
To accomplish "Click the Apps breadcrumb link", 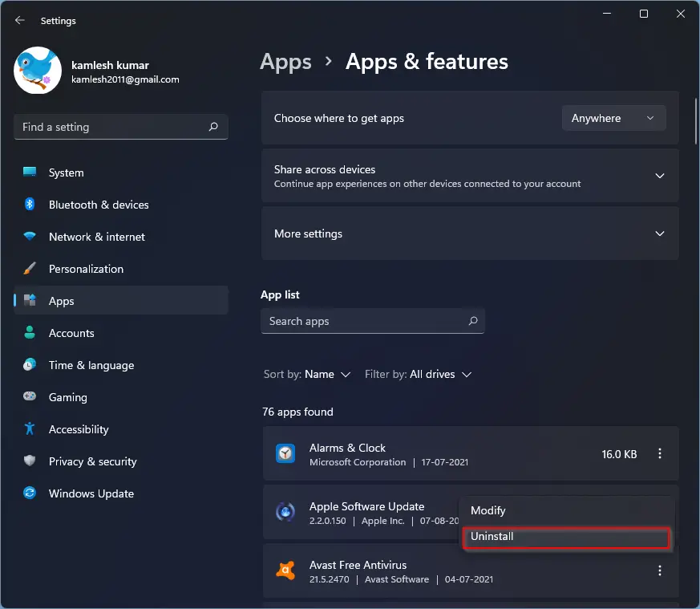I will click(285, 62).
